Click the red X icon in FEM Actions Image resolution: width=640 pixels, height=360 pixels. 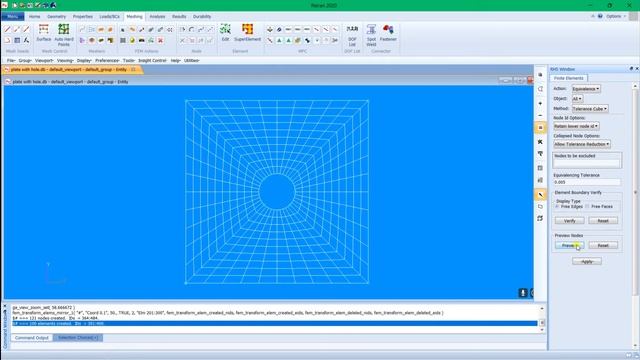pos(160,40)
